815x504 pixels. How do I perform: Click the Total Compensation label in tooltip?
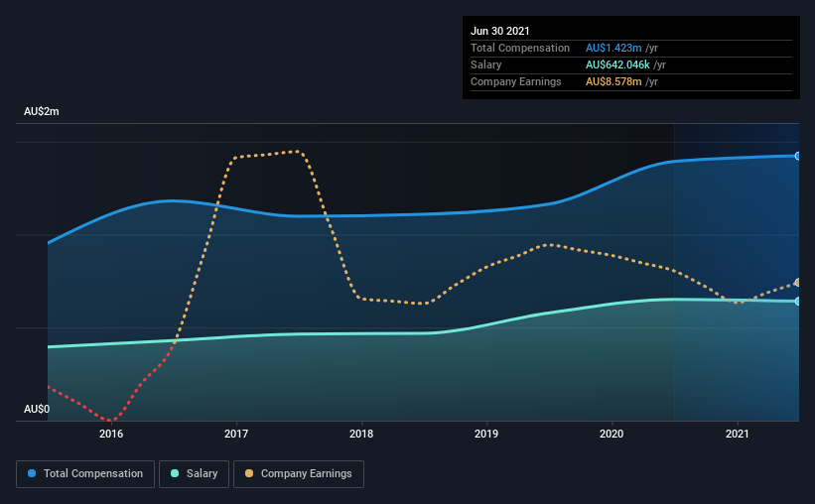click(520, 48)
